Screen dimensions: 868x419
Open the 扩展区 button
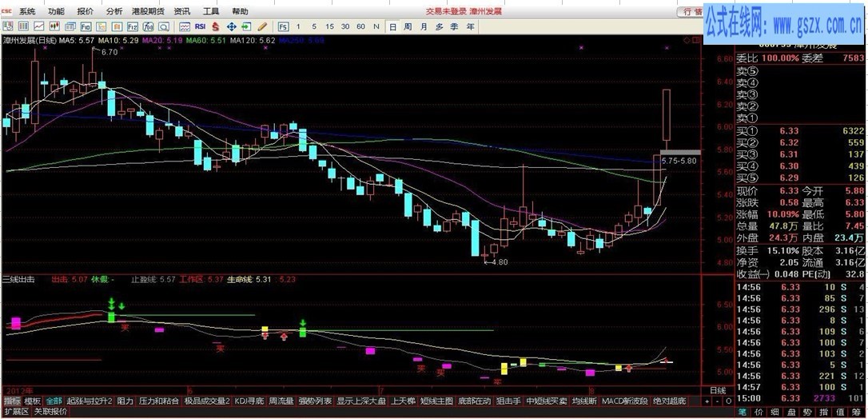point(17,412)
